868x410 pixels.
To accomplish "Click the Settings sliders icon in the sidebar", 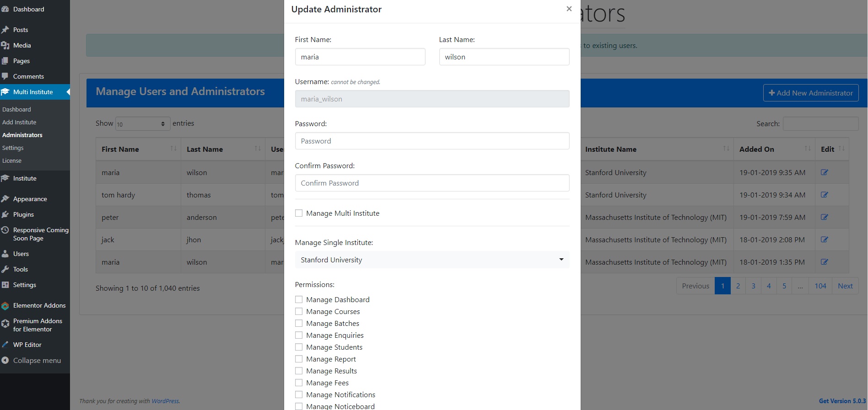I will [x=5, y=285].
